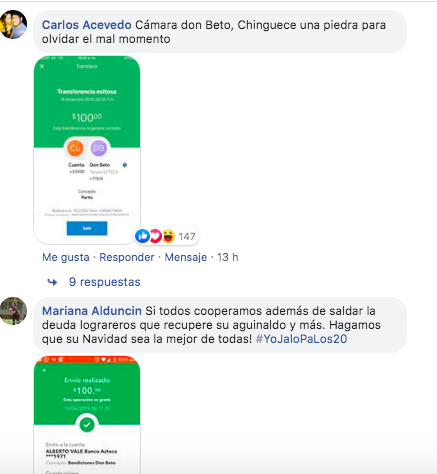Open Carlos Acevedo's profile picture

(x=13, y=24)
